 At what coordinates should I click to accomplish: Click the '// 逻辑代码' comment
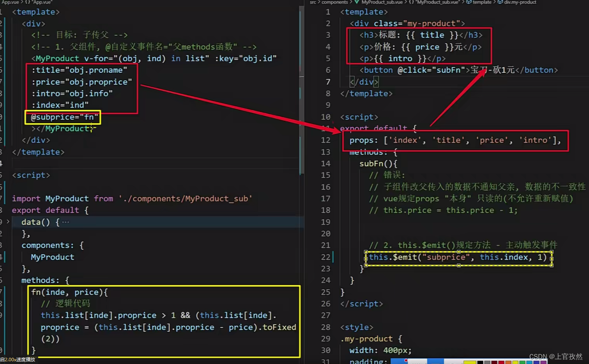65,304
